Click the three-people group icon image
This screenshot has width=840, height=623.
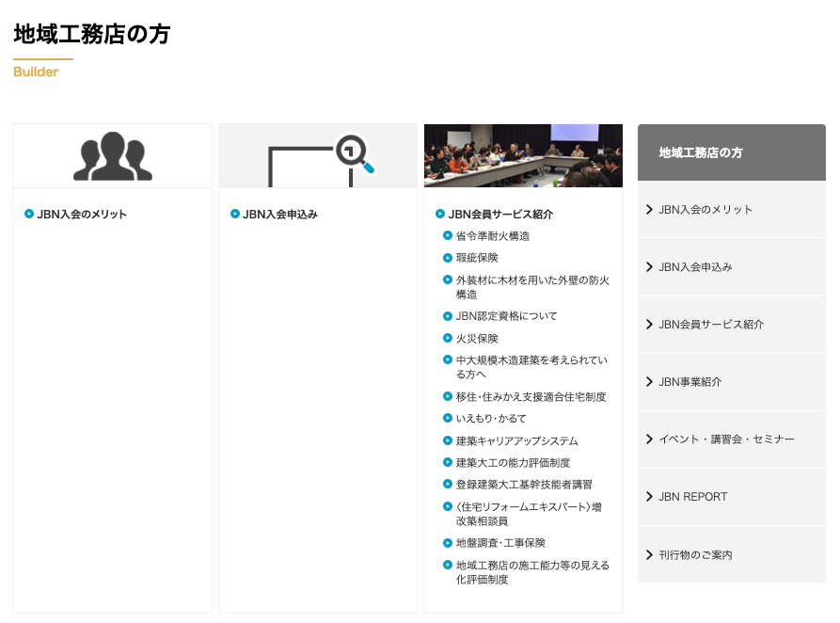click(112, 156)
